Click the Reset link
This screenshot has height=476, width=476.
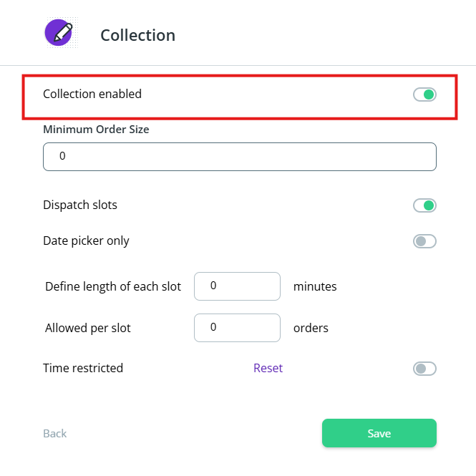(268, 368)
